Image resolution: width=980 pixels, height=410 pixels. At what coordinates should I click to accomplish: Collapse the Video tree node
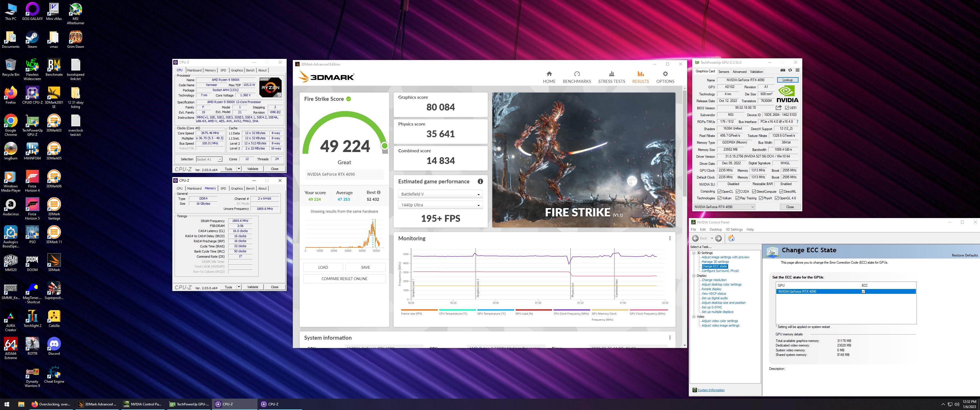[x=694, y=316]
